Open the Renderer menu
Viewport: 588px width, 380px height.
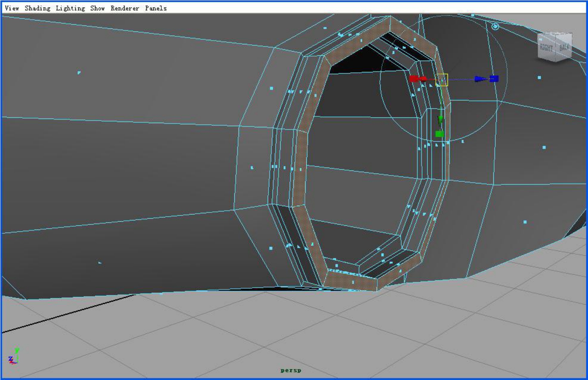pyautogui.click(x=125, y=8)
